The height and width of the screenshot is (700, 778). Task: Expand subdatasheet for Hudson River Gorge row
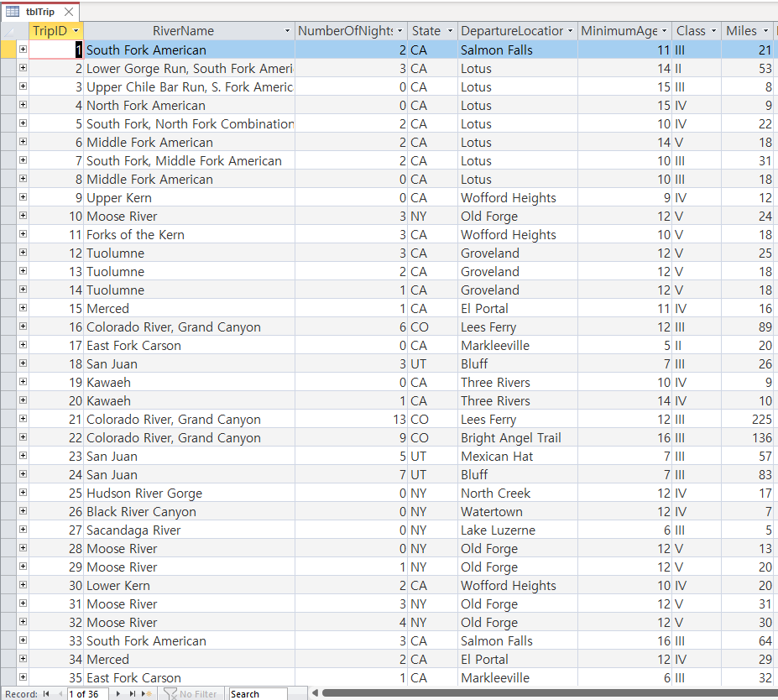(x=23, y=492)
